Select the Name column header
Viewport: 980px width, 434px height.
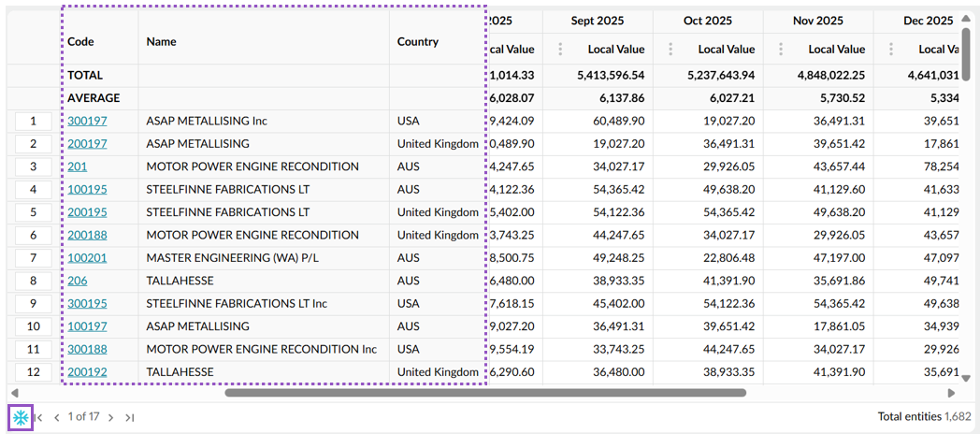[x=161, y=42]
